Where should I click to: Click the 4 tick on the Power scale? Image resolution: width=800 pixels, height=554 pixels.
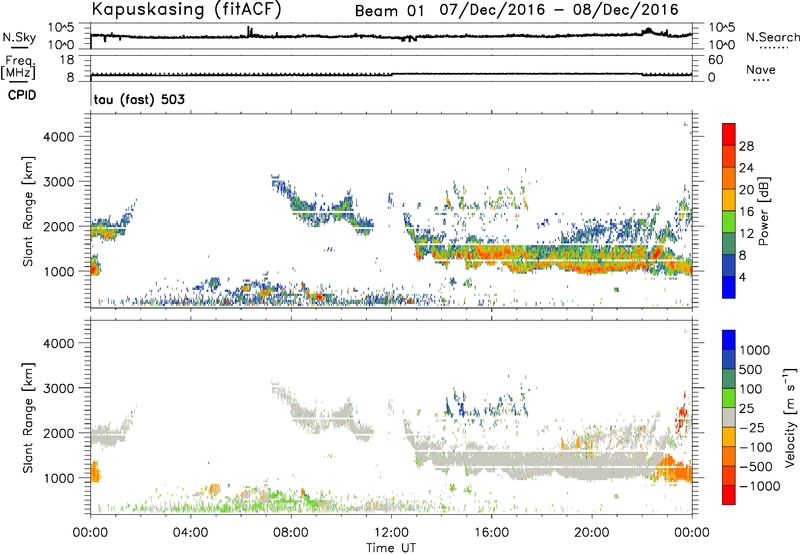pyautogui.click(x=742, y=277)
